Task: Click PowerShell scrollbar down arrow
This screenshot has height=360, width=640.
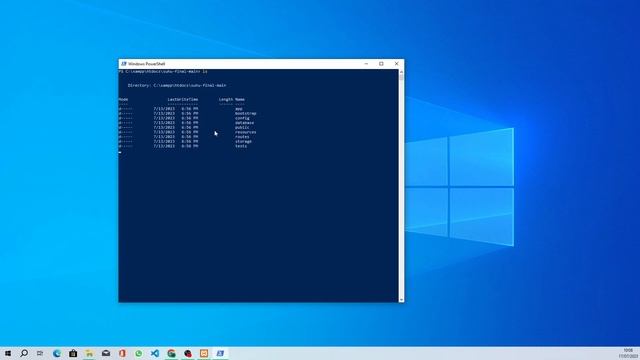Action: pyautogui.click(x=401, y=300)
